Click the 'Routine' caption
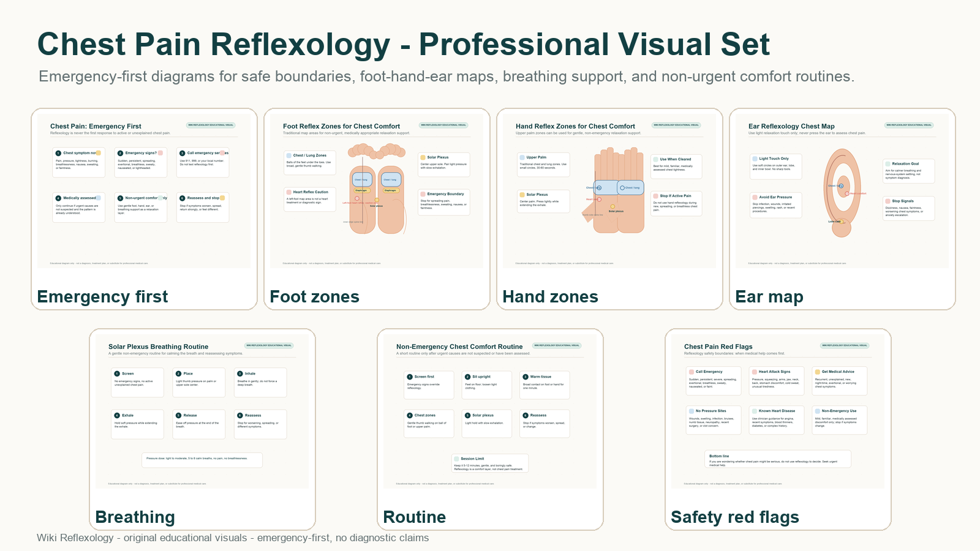Screen dimensions: 980x551 (x=415, y=517)
